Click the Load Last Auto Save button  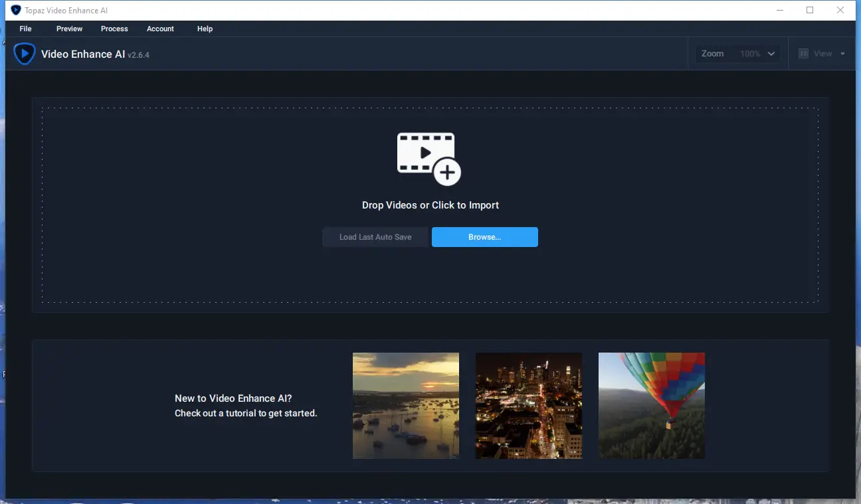point(375,237)
